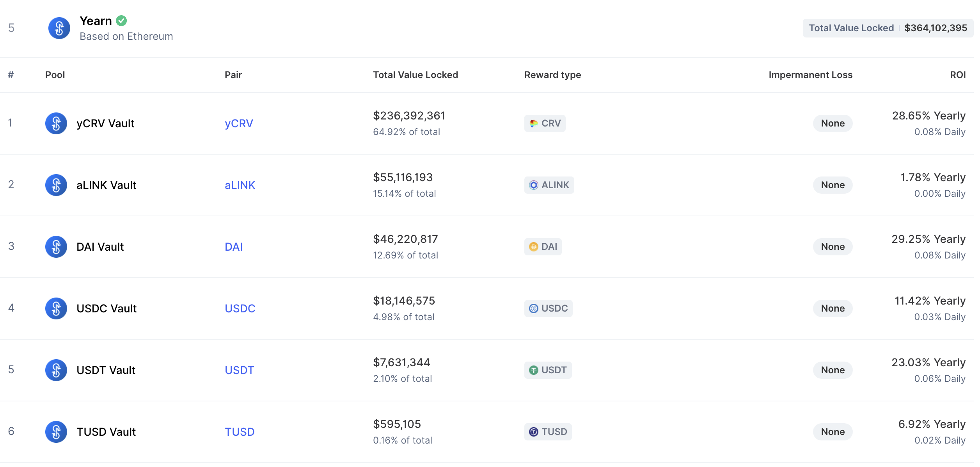
Task: Click the aLINK Vault pool icon
Action: tap(56, 185)
